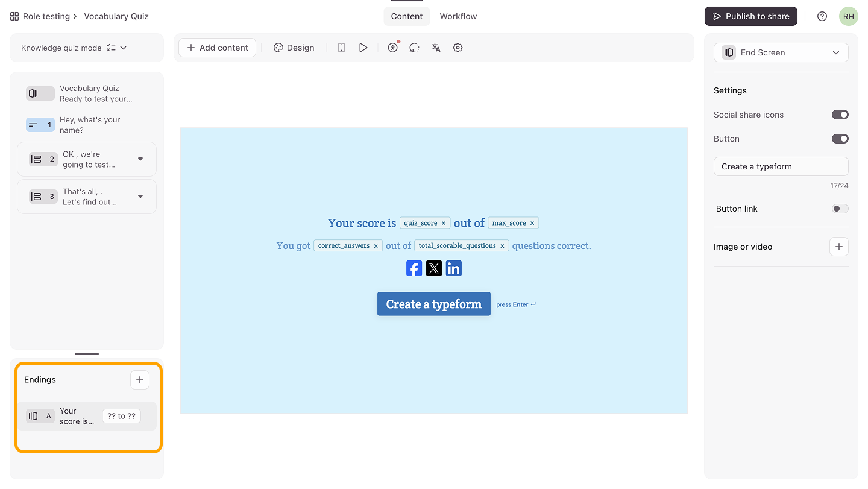Viewport: 868px width, 489px height.
Task: Click Create a typeform button on canvas
Action: (x=434, y=304)
